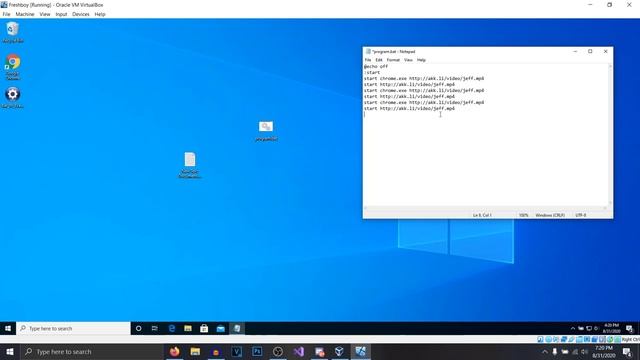Click the ':start' label line in Notepad
The height and width of the screenshot is (360, 640).
(x=372, y=72)
